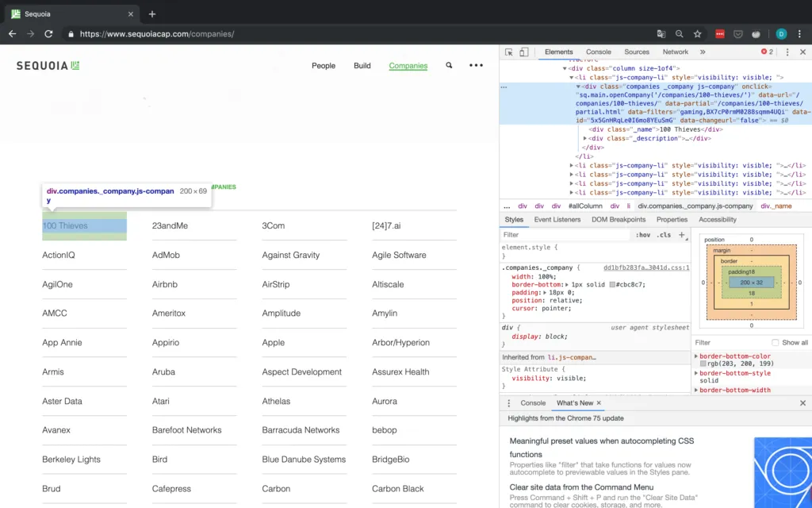The image size is (812, 508).
Task: Open Accessibility pane
Action: tap(717, 219)
